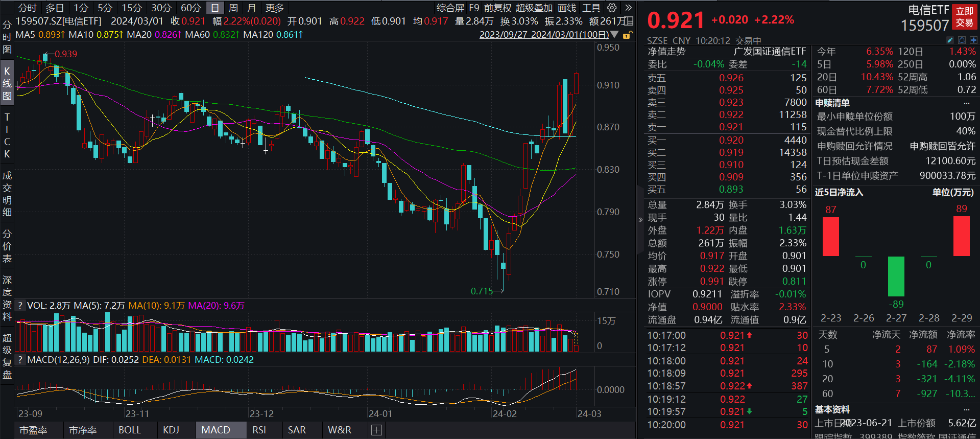Switch to 5分 chart period

click(105, 8)
